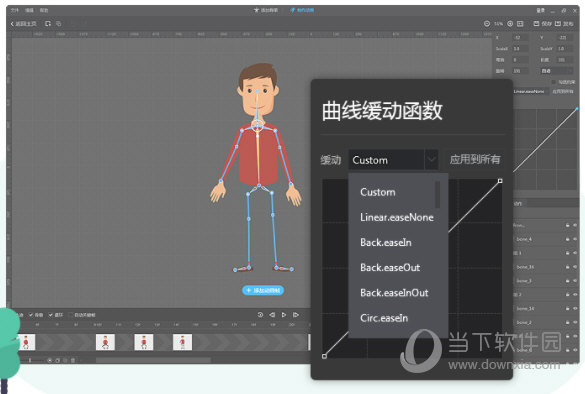Open the 帮助 menu
The image size is (585, 394).
(x=44, y=10)
